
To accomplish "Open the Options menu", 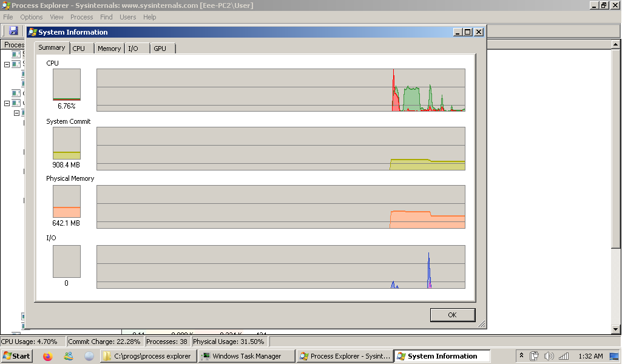I will point(32,17).
